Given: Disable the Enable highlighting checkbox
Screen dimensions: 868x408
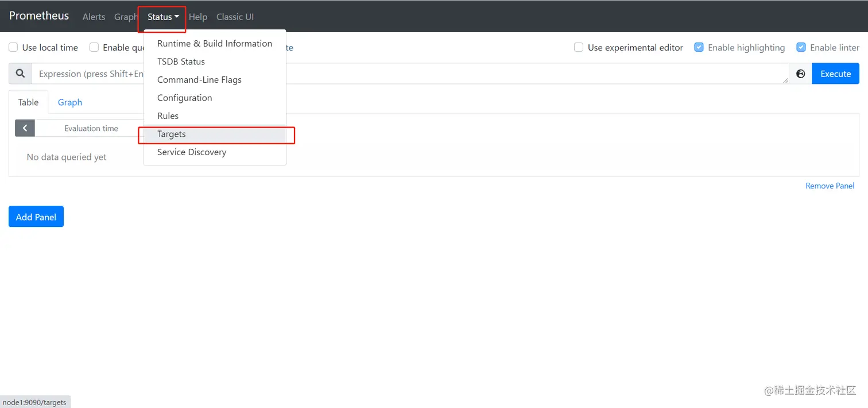Looking at the screenshot, I should tap(699, 48).
